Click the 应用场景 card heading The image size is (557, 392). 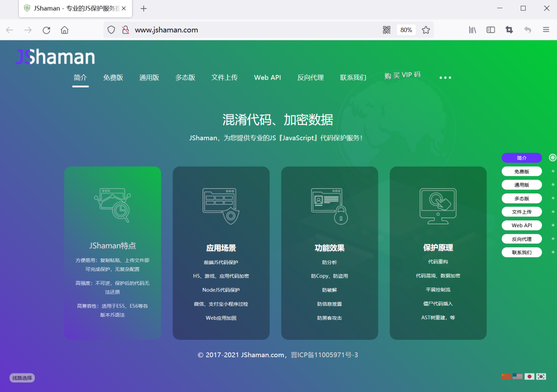point(221,248)
